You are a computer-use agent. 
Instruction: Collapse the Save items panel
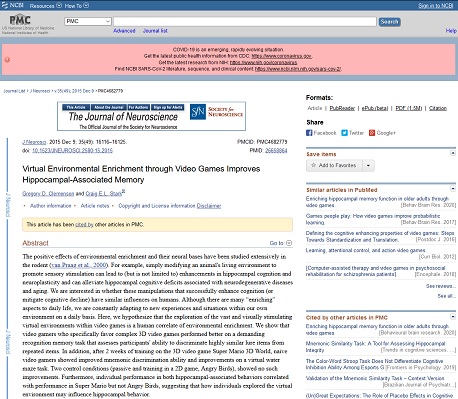tap(453, 153)
